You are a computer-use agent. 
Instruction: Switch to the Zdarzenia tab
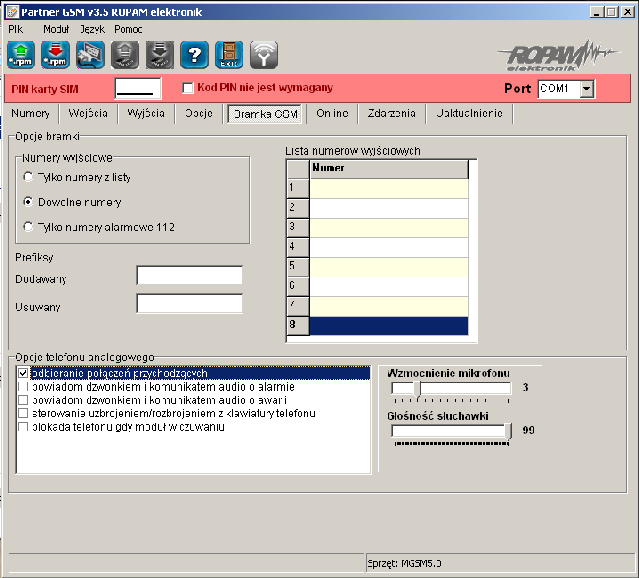[392, 113]
